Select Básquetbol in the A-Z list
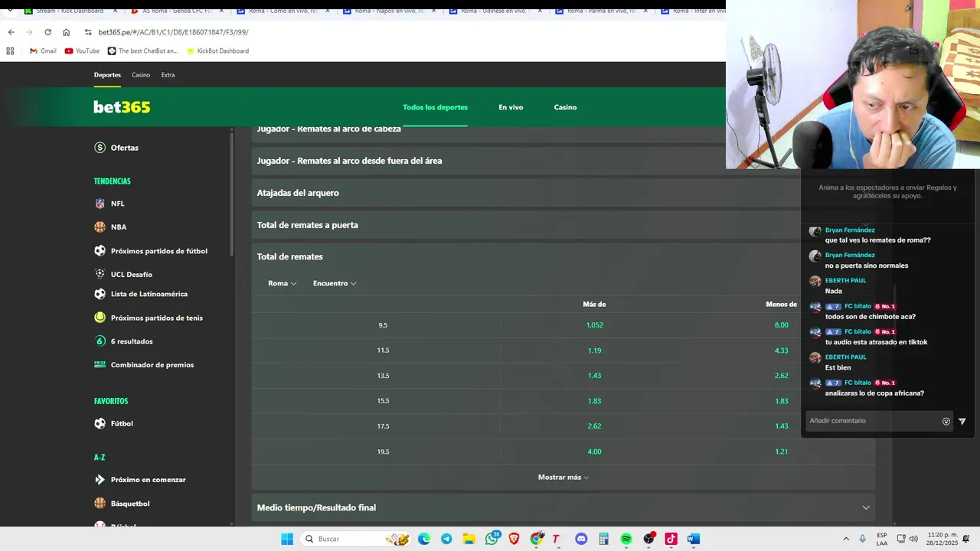Viewport: 980px width, 551px height. 122,504
